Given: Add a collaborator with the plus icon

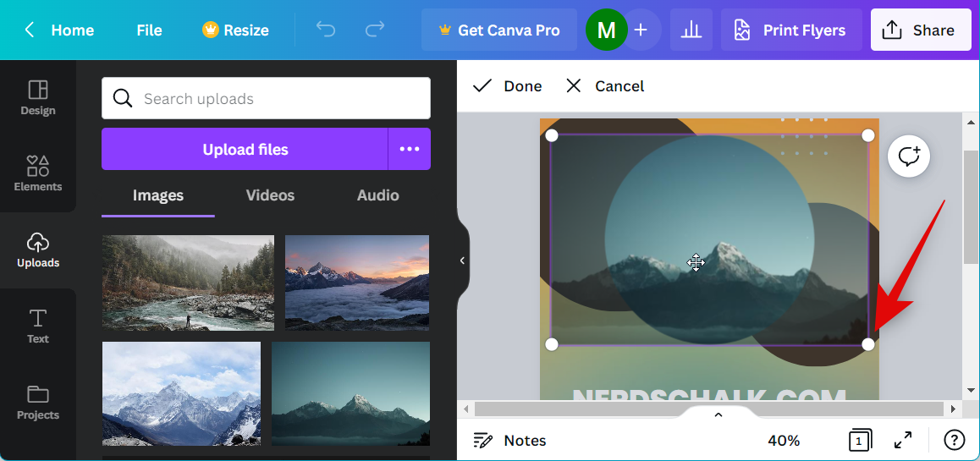Looking at the screenshot, I should 641,30.
